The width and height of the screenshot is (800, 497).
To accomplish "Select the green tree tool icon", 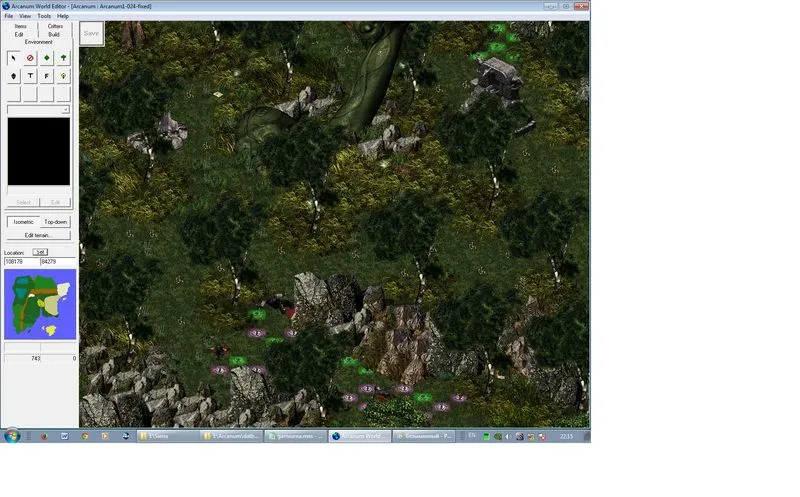I will [x=63, y=58].
